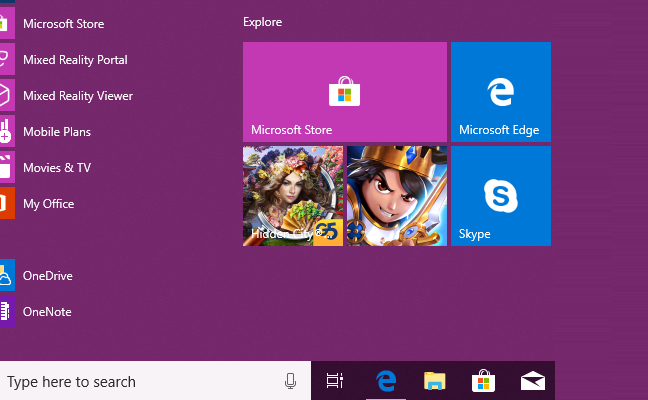Open the Skype tile
This screenshot has width=648, height=400.
tap(501, 196)
